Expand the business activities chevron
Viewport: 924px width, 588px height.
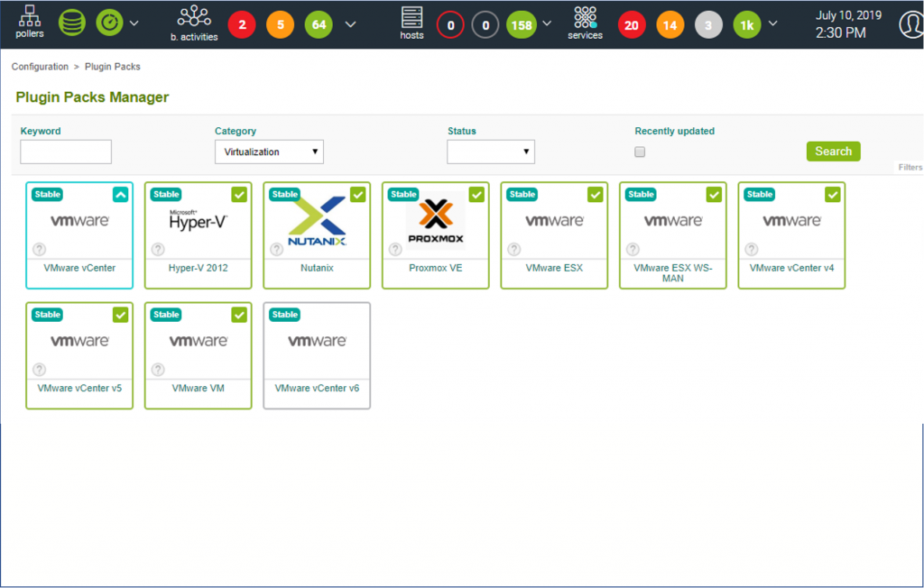[x=351, y=24]
